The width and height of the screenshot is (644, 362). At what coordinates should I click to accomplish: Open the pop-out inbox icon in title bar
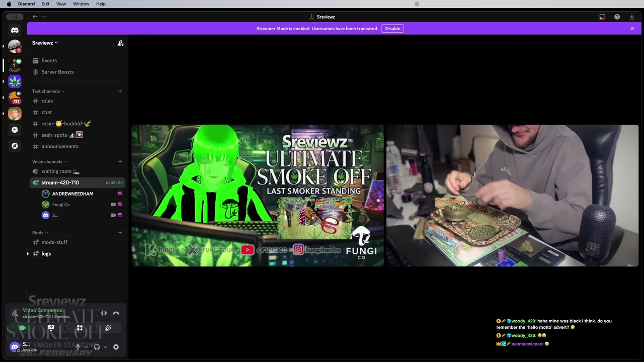602,17
